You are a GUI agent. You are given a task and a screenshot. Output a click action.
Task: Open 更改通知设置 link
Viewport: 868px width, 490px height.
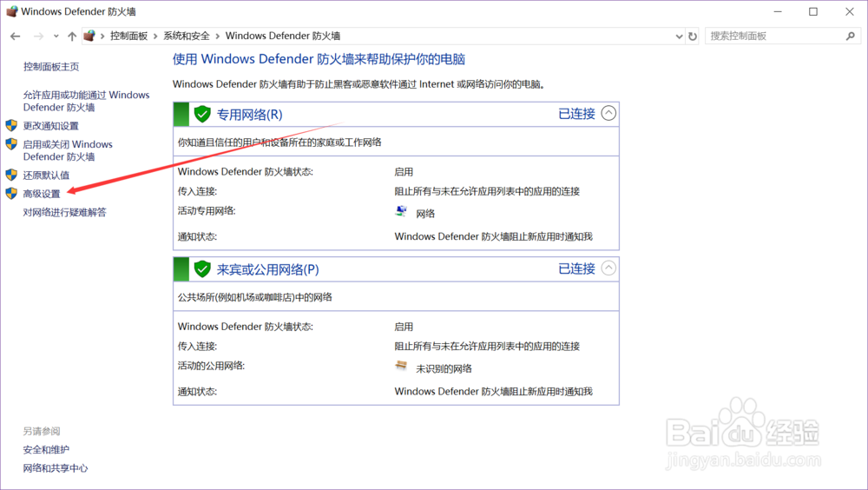pyautogui.click(x=51, y=126)
